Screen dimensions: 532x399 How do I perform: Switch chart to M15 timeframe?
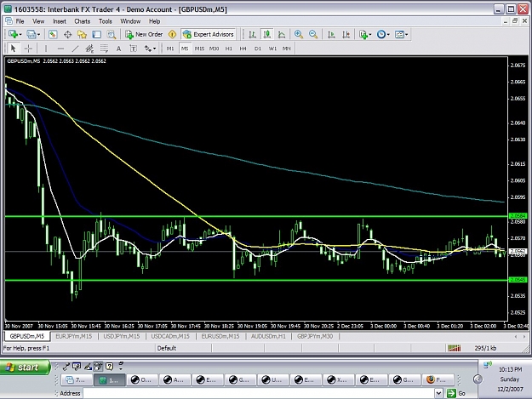pyautogui.click(x=199, y=48)
